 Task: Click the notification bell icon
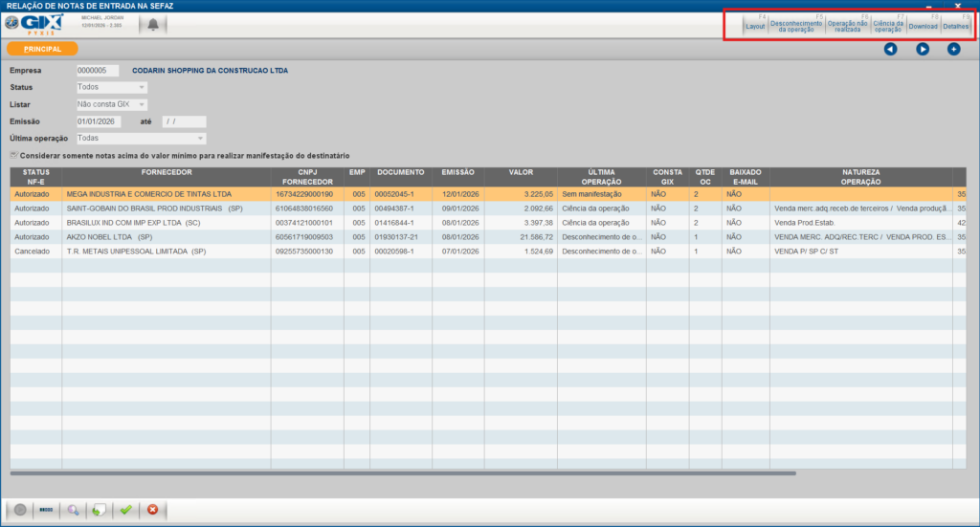click(153, 25)
